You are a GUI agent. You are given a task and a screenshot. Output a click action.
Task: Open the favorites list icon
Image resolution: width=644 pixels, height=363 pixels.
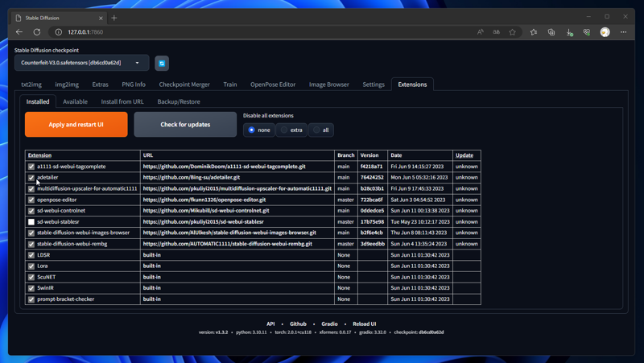[x=534, y=32]
